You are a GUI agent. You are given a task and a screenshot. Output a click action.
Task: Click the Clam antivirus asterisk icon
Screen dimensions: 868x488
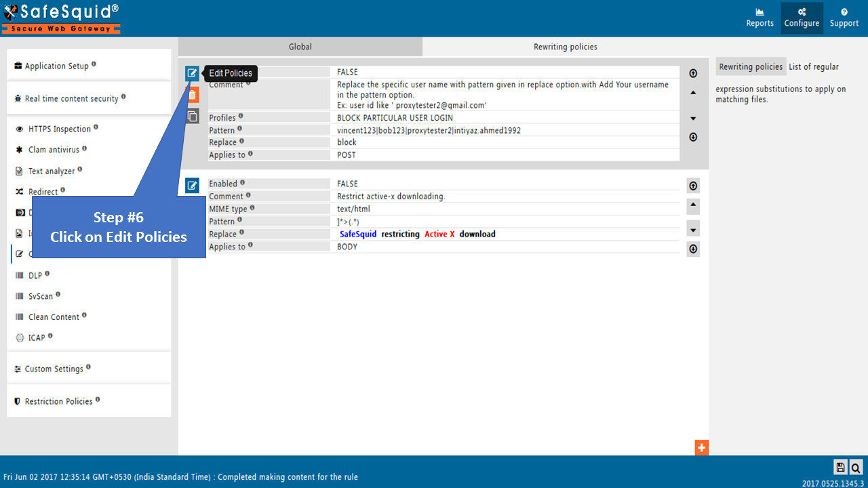point(20,150)
